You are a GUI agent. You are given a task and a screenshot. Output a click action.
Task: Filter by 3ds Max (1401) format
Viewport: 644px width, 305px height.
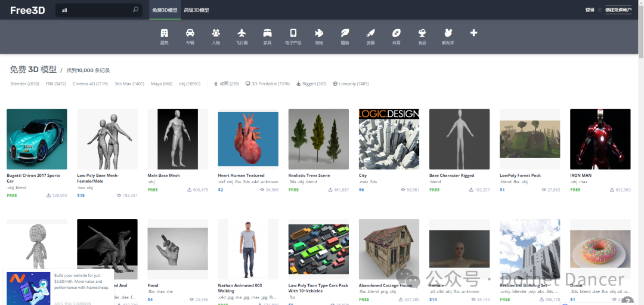129,84
